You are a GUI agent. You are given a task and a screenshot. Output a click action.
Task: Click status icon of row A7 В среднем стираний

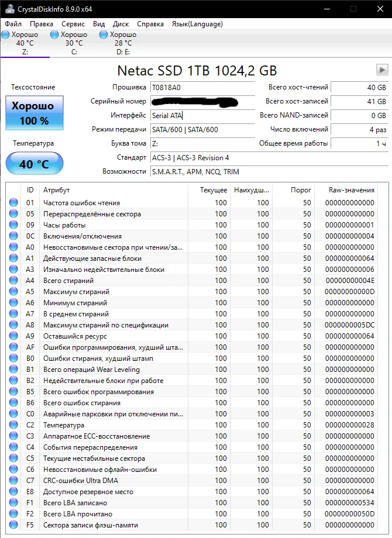[13, 313]
